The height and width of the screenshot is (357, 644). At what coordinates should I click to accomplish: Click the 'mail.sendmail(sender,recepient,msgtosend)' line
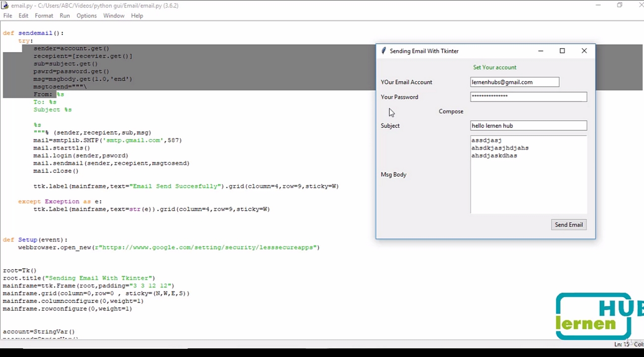111,163
